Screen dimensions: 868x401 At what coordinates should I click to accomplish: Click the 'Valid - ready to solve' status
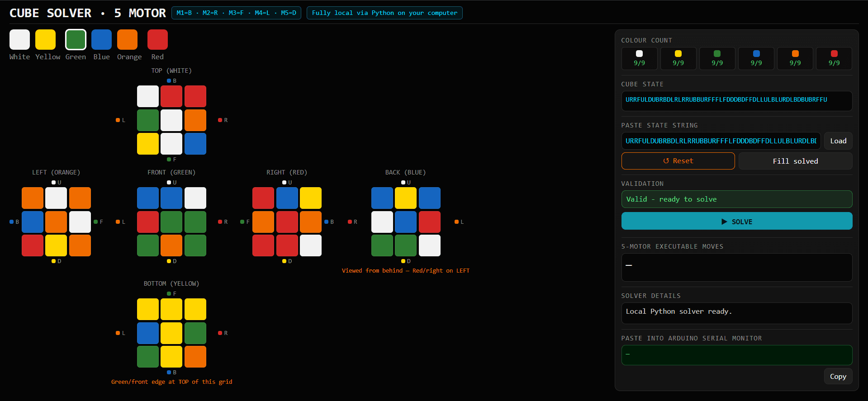[x=737, y=199]
